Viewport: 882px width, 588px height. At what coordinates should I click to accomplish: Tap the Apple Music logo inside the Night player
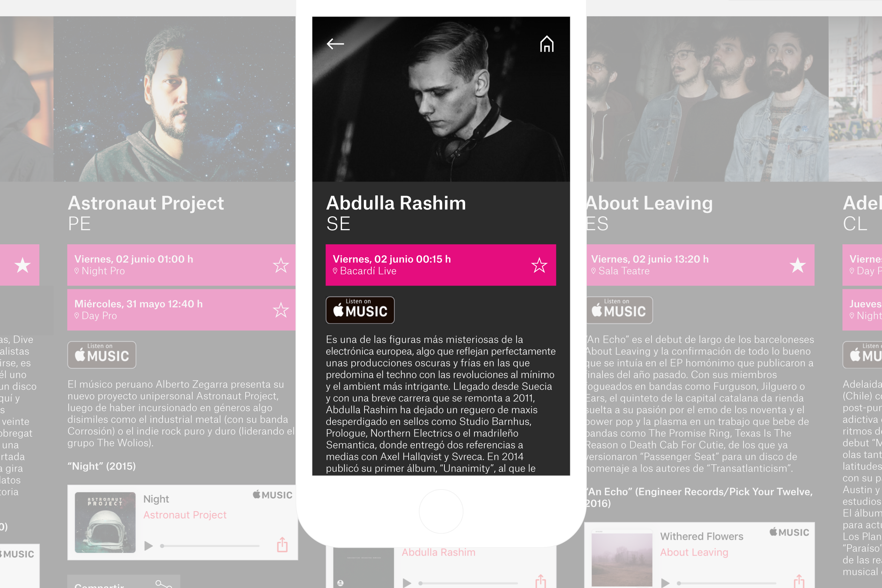[271, 495]
